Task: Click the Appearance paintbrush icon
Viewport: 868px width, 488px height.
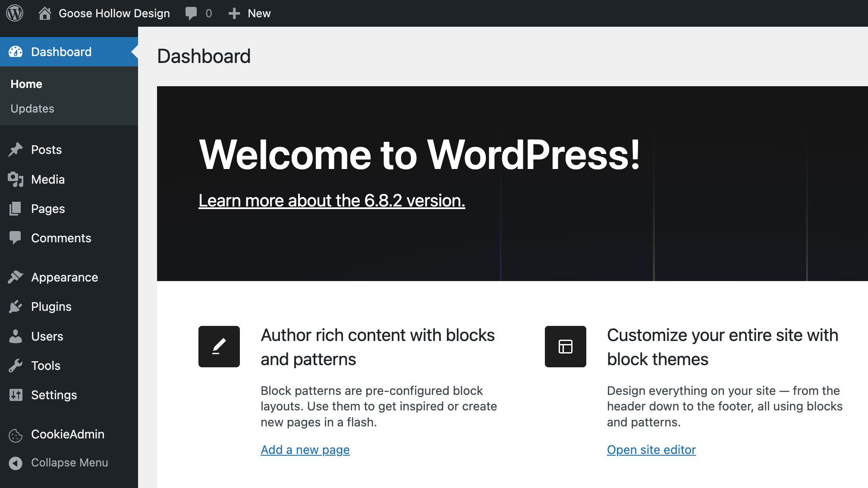Action: [x=16, y=277]
